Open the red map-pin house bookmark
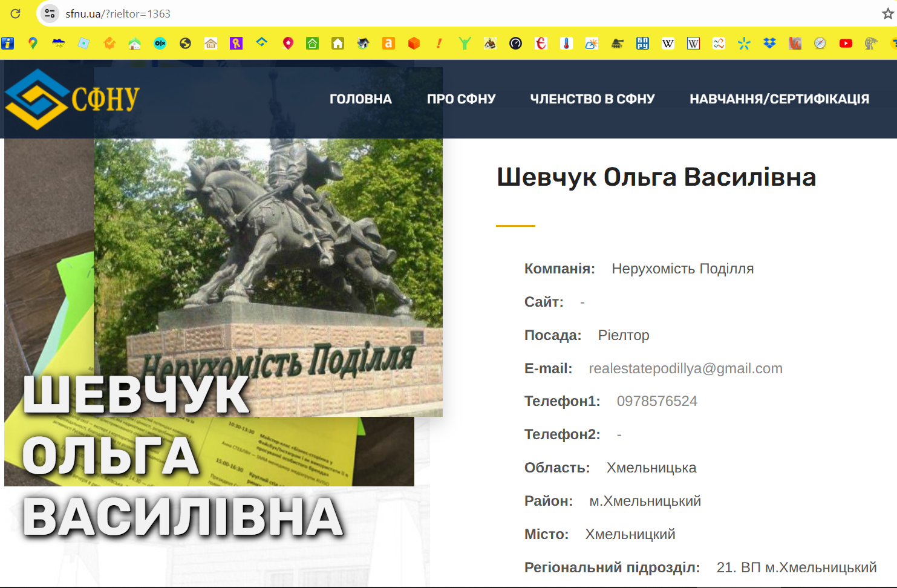 (x=289, y=43)
